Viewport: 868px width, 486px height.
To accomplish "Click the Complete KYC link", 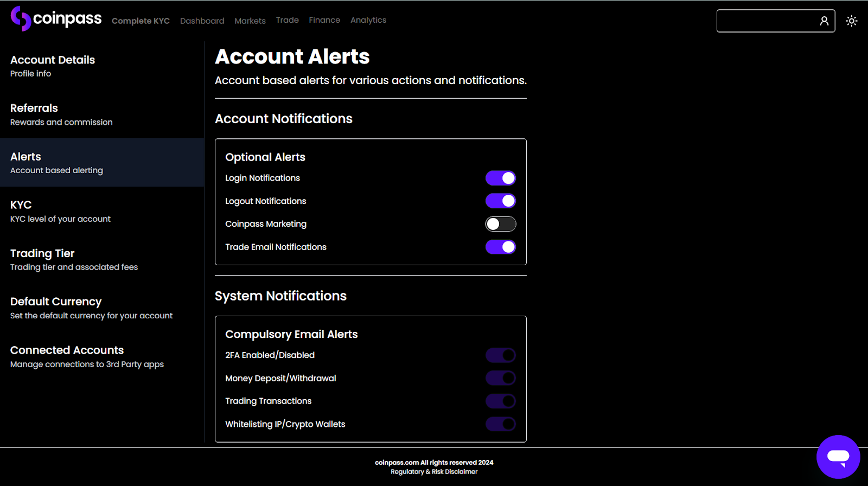I will coord(141,21).
